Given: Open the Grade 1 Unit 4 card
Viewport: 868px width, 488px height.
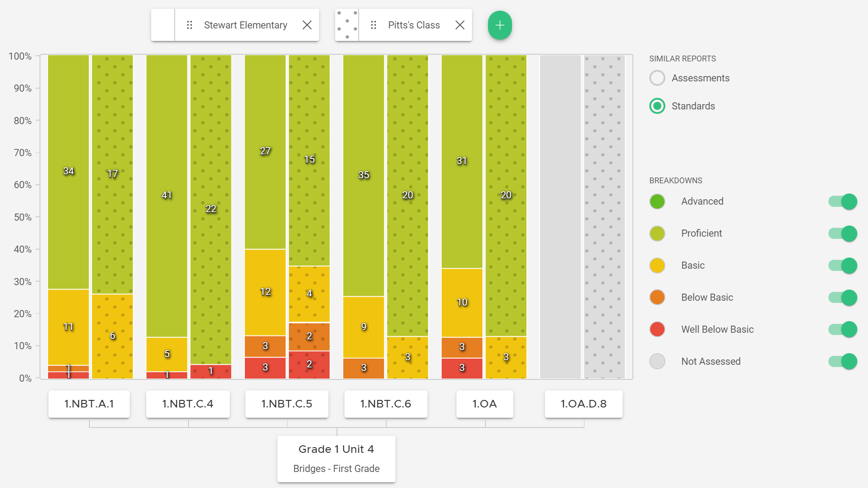Looking at the screenshot, I should point(336,458).
